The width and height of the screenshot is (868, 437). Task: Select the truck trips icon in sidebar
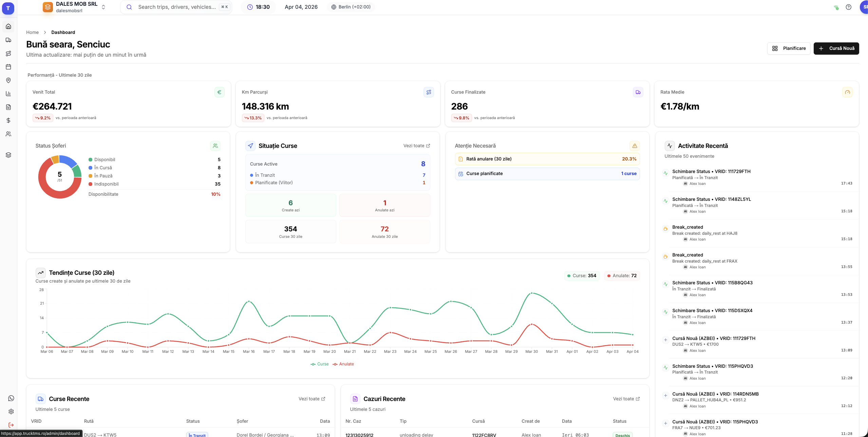[x=8, y=40]
